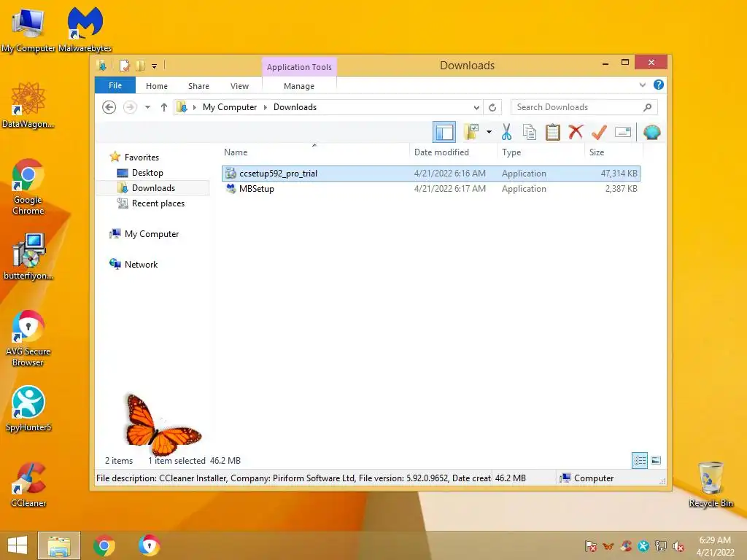Switch to Details view button
747x560 pixels.
(640, 460)
